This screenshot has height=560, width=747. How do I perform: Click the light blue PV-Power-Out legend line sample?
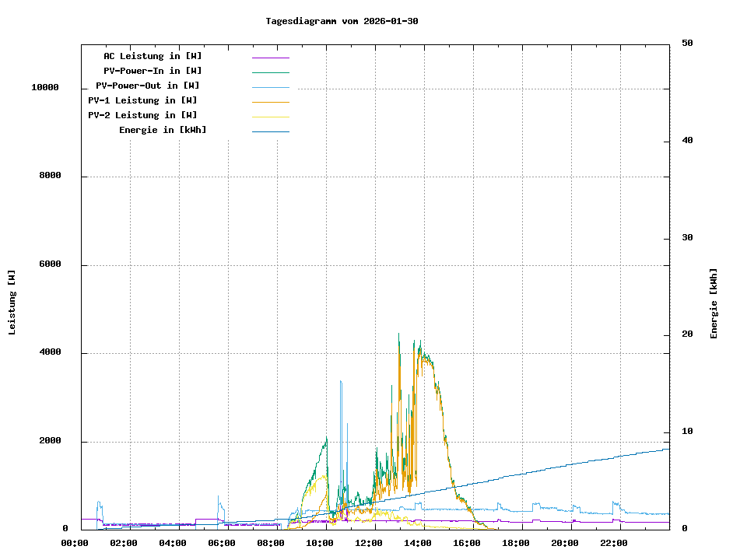click(x=270, y=86)
